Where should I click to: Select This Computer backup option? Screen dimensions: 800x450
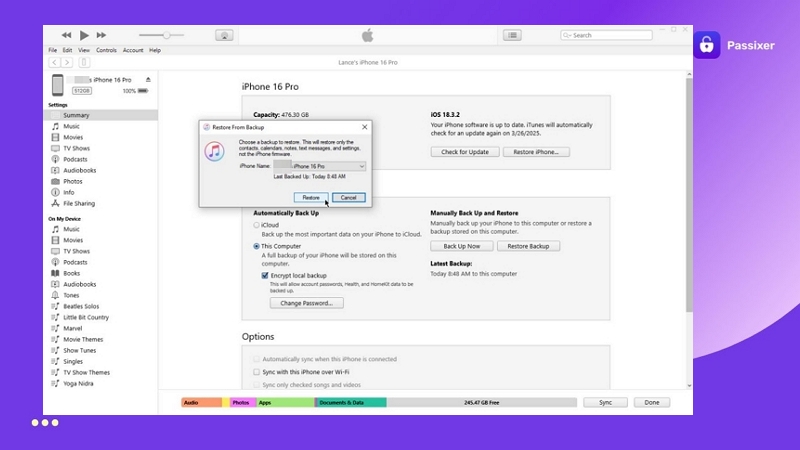[256, 245]
